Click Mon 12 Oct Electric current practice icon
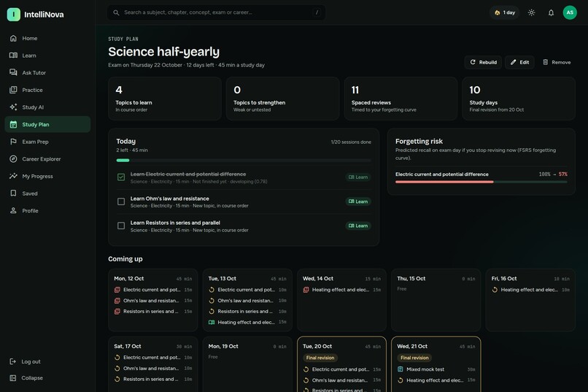 pyautogui.click(x=117, y=290)
